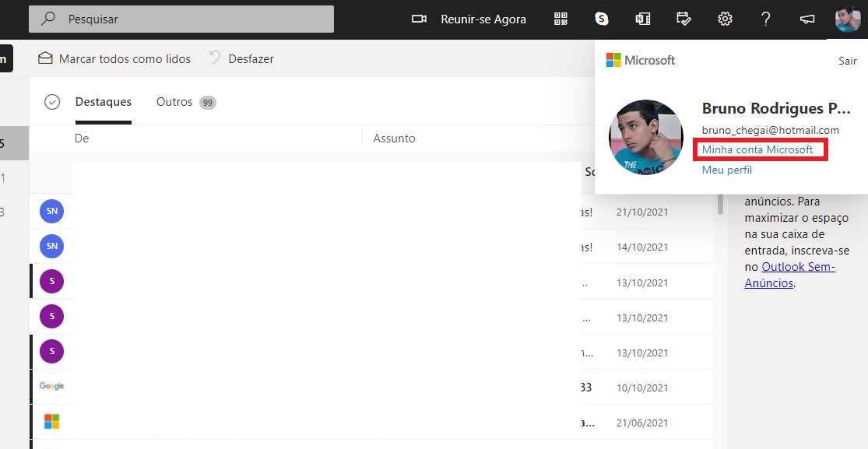The height and width of the screenshot is (449, 868).
Task: Select the SN avatar dated 21/10/2021
Action: pyautogui.click(x=52, y=211)
